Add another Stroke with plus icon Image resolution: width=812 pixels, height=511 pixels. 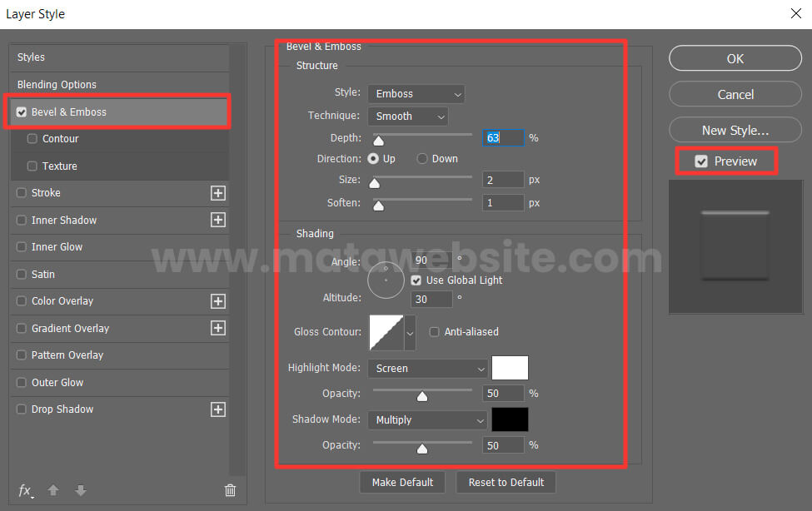(218, 193)
